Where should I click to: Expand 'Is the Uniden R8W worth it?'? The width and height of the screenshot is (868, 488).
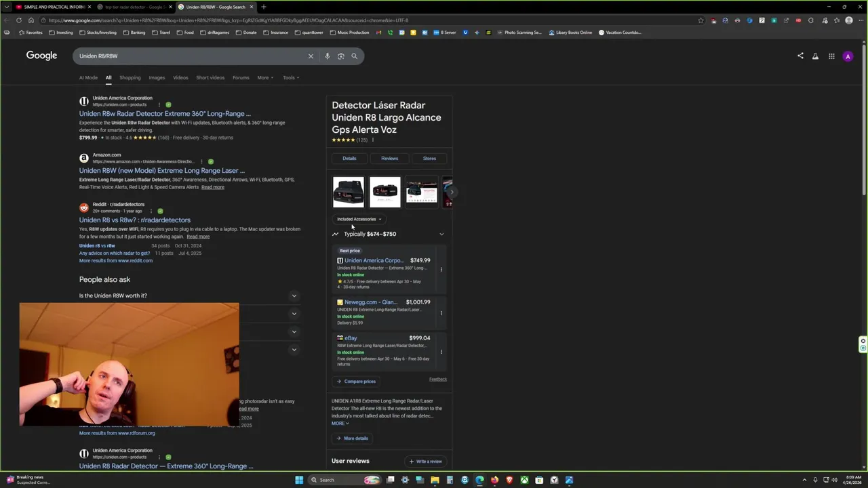click(190, 296)
